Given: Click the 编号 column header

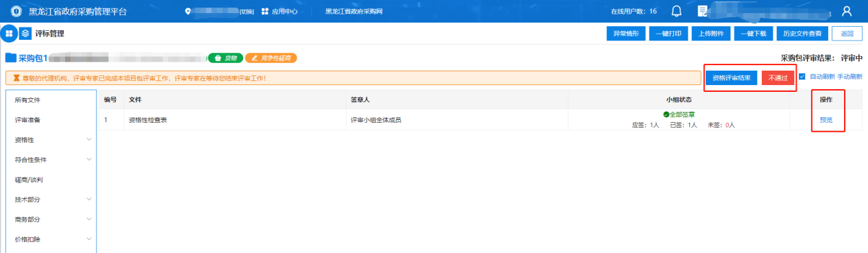Looking at the screenshot, I should tap(110, 100).
